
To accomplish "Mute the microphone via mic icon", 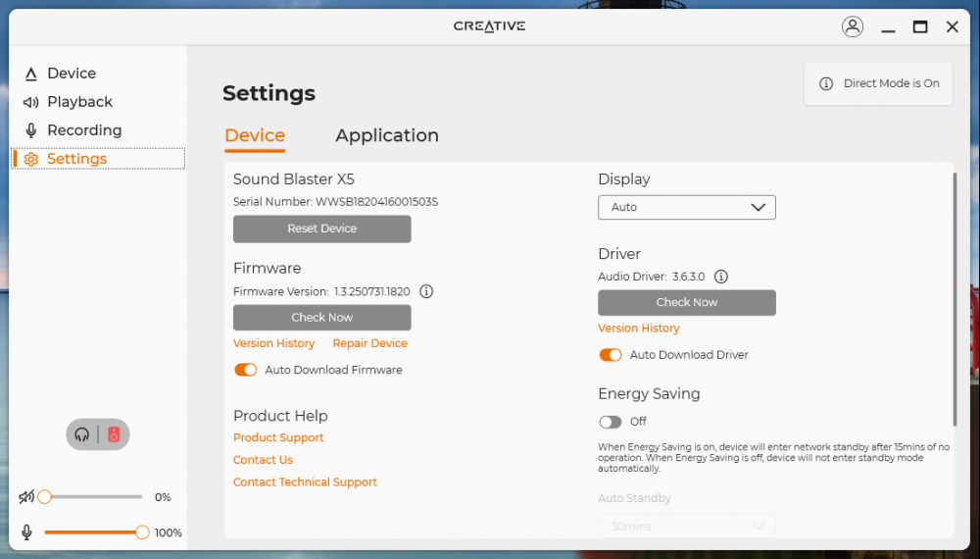I will 26,533.
